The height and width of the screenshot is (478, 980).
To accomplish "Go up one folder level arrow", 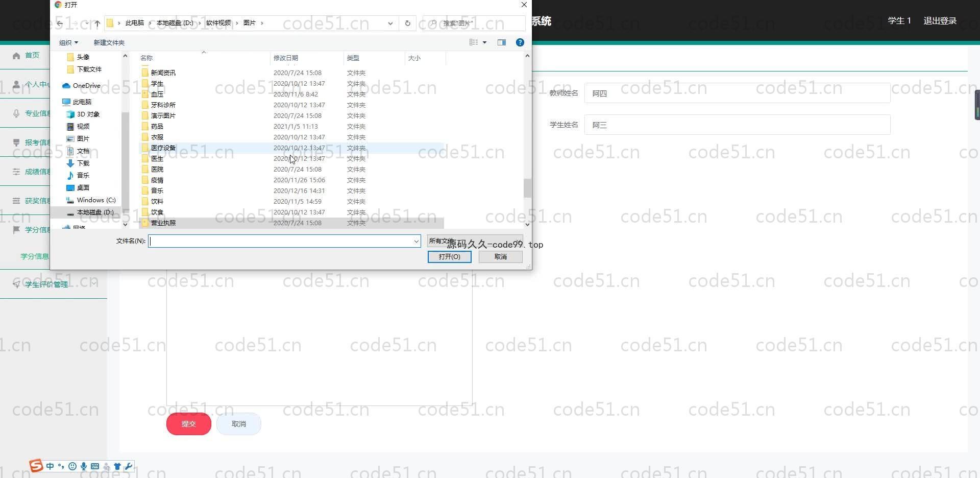I will coord(97,23).
